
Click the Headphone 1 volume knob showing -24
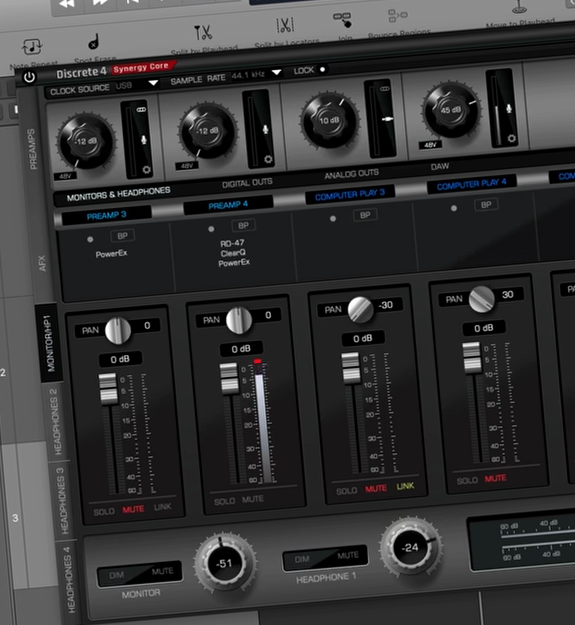pyautogui.click(x=411, y=546)
